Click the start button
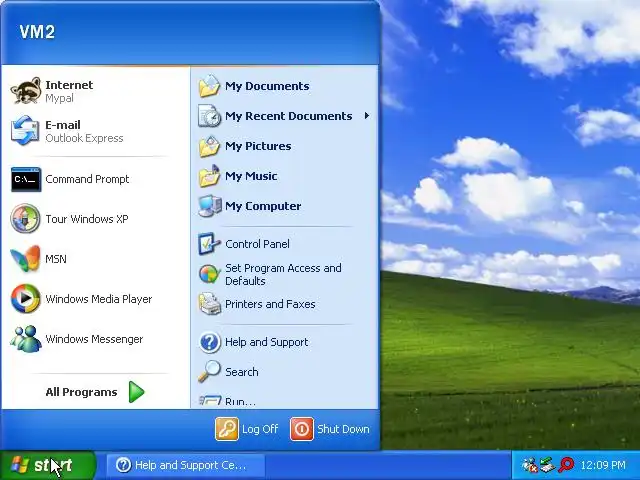This screenshot has height=480, width=640. 48,465
